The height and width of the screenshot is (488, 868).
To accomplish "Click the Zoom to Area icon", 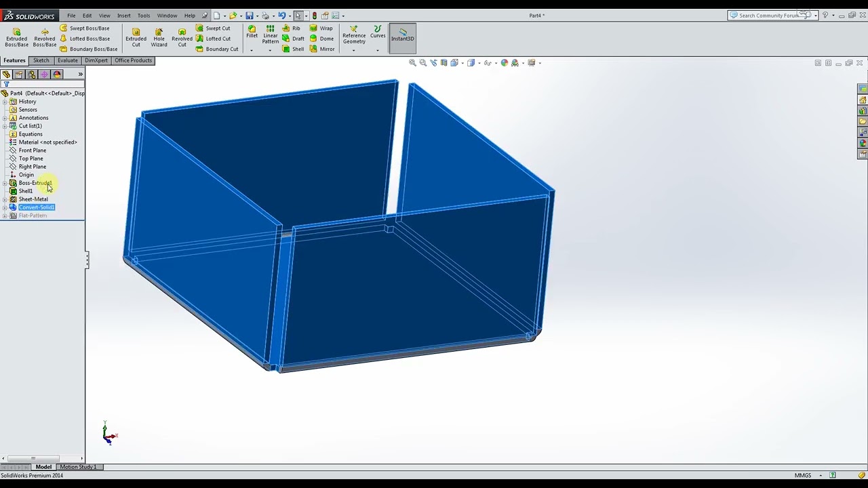I will pyautogui.click(x=423, y=63).
